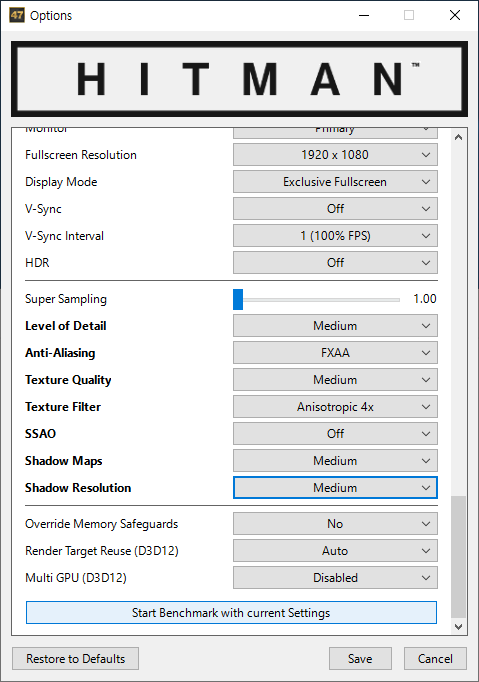This screenshot has width=479, height=682.
Task: Click the Hitman 47 title bar icon
Action: tap(17, 15)
